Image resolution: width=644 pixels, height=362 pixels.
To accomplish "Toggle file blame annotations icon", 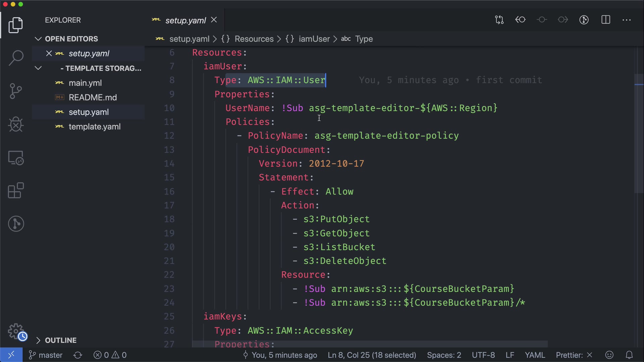I will tap(584, 20).
